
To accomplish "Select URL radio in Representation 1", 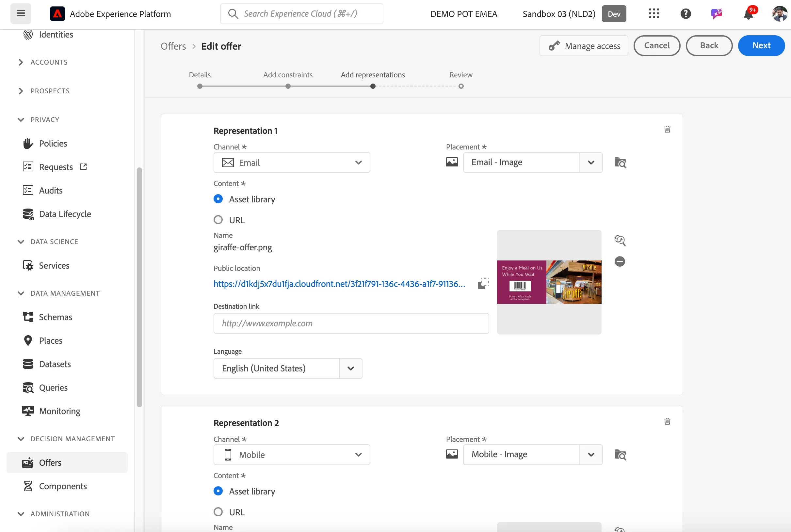I will [218, 220].
